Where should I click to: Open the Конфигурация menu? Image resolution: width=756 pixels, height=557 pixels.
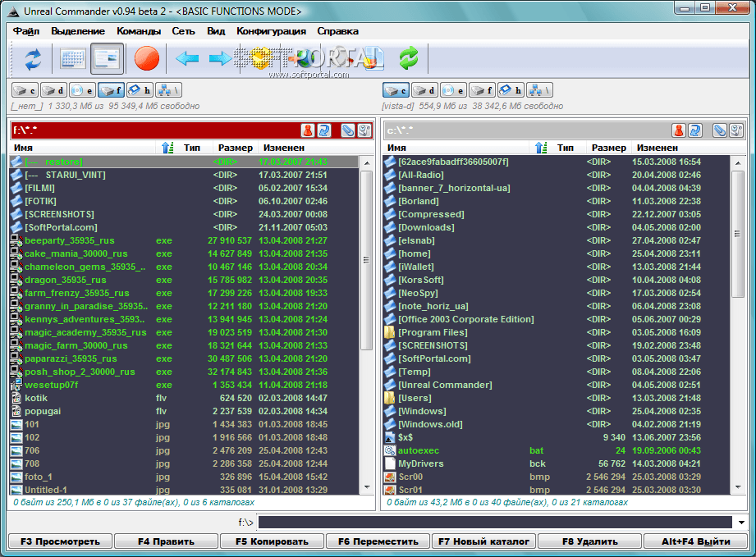[x=271, y=31]
